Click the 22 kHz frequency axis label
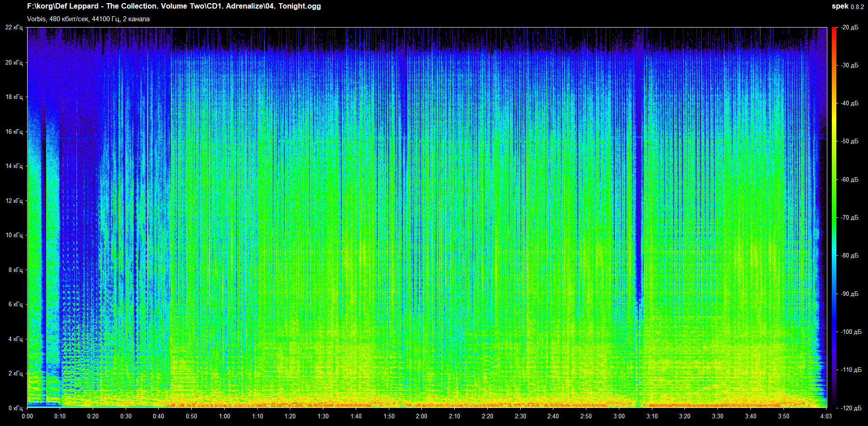The image size is (868, 426). 14,28
